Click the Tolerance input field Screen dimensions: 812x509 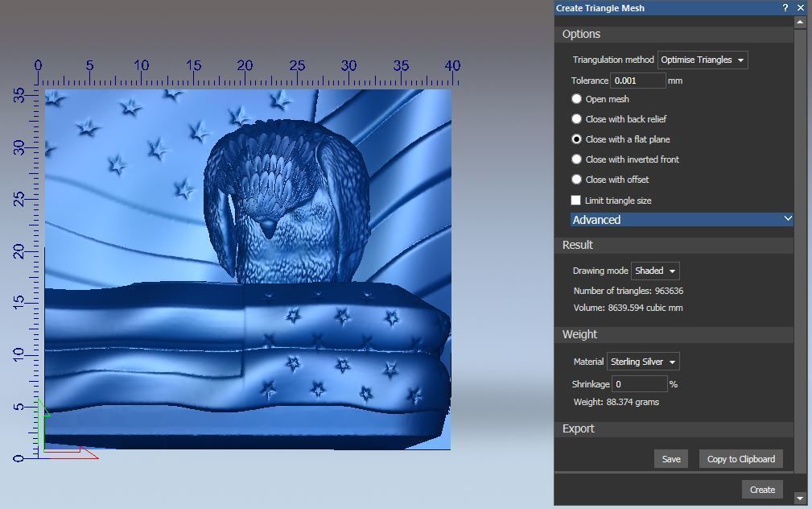pyautogui.click(x=637, y=81)
